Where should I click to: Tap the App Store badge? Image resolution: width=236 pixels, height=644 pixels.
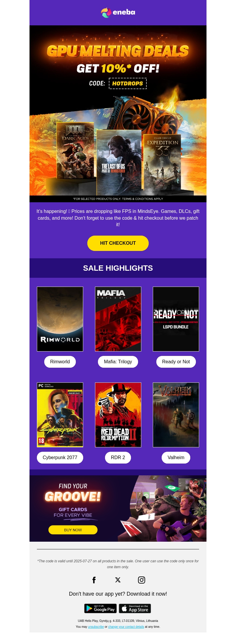point(135,608)
